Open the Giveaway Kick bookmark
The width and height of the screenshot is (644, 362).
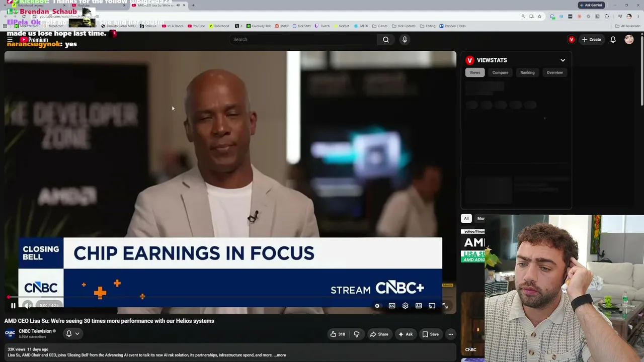[x=259, y=26]
